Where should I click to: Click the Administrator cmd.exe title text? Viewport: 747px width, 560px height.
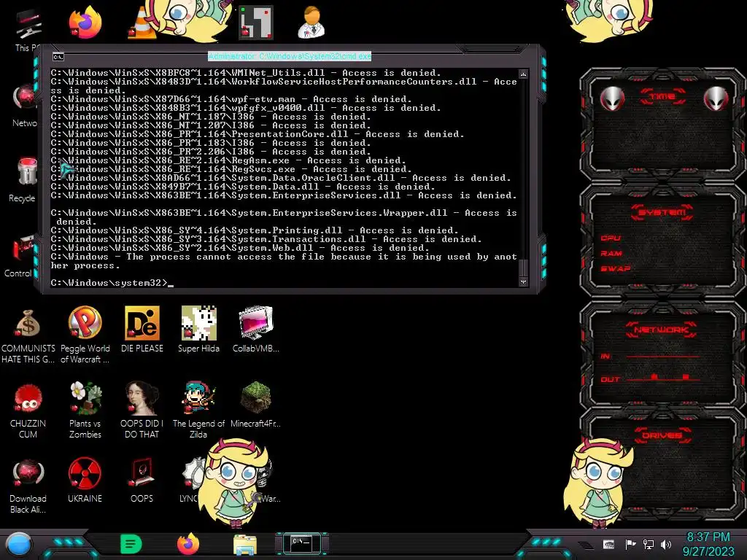[x=290, y=57]
